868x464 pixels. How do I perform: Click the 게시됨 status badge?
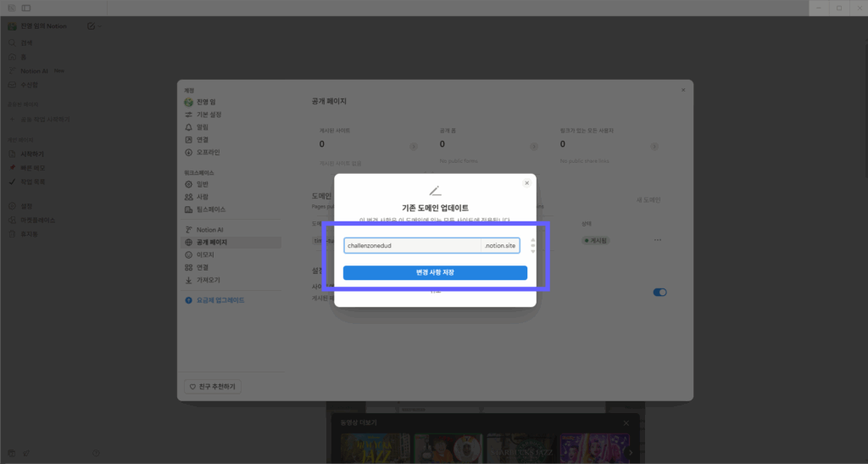pyautogui.click(x=596, y=241)
